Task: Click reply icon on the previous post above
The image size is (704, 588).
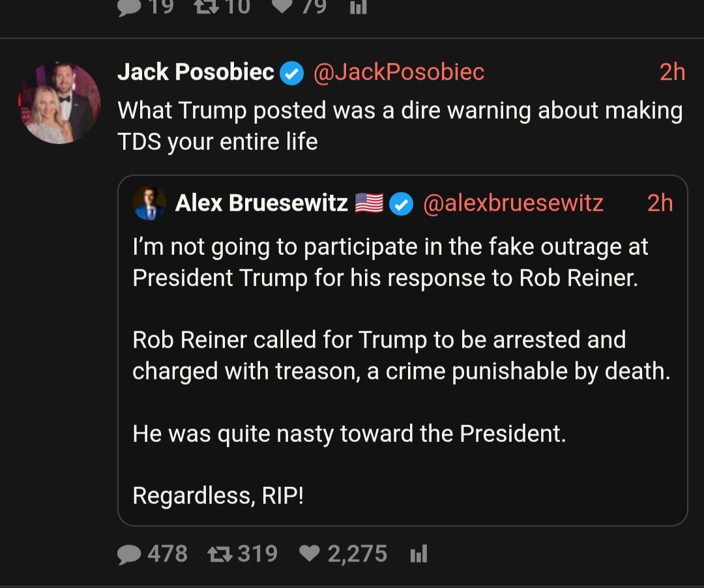Action: [x=130, y=7]
